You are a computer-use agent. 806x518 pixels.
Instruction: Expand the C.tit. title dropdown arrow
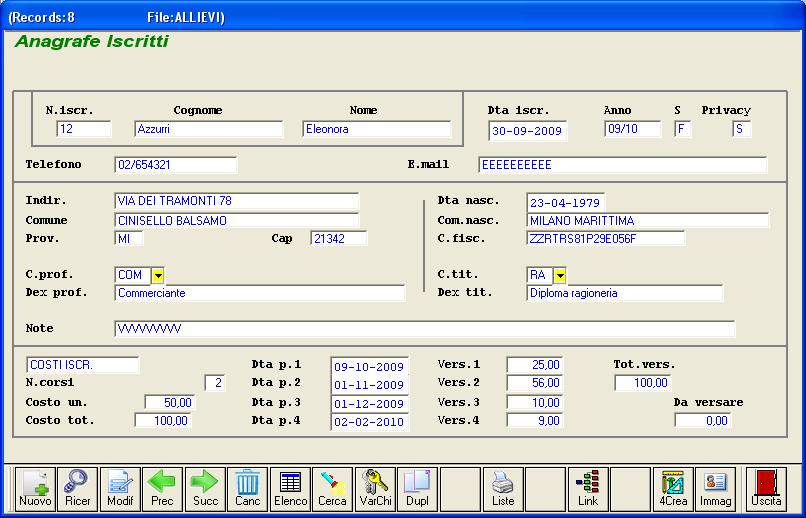point(560,275)
